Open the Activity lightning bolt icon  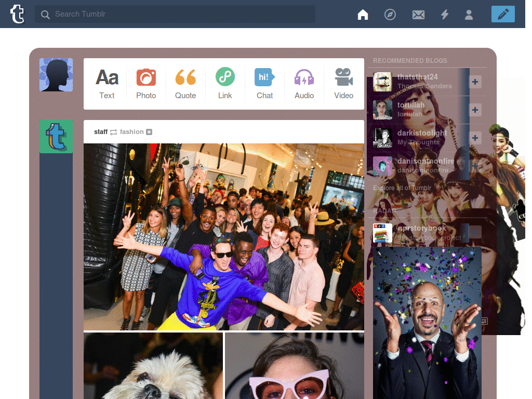(445, 15)
